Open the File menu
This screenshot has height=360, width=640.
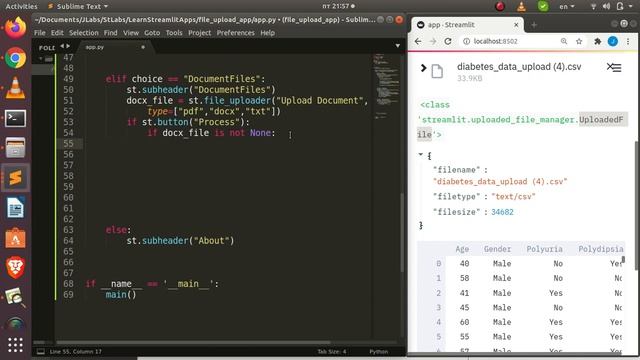pos(40,33)
